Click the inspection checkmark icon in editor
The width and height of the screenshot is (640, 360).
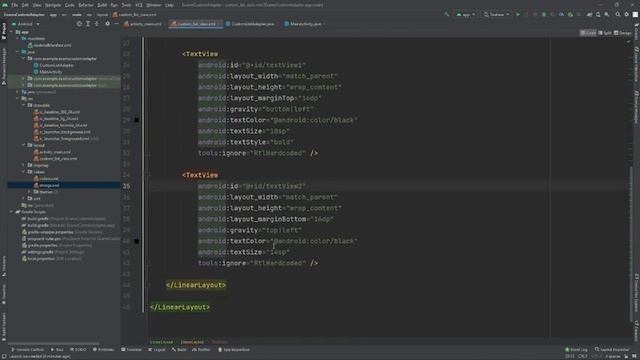(x=629, y=41)
